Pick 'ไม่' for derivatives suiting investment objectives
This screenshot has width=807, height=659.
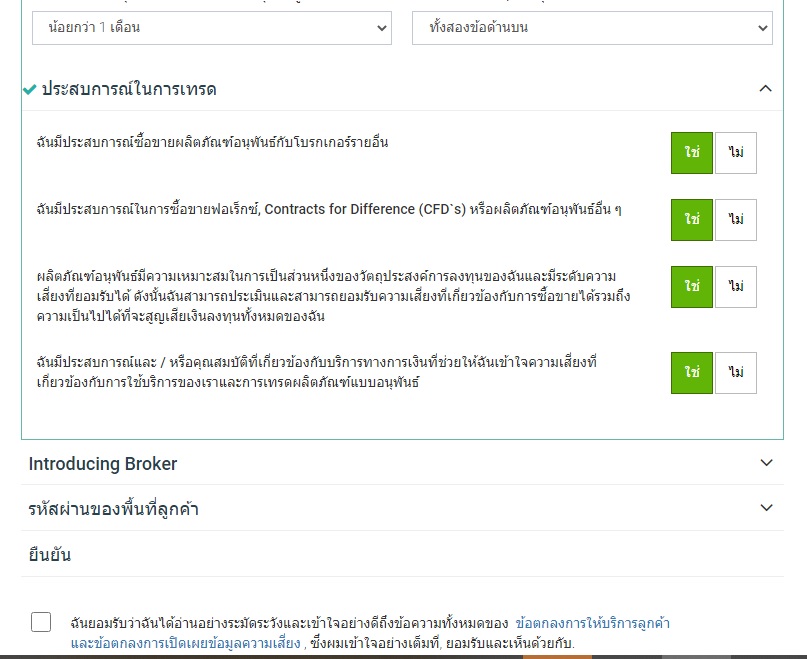click(736, 287)
